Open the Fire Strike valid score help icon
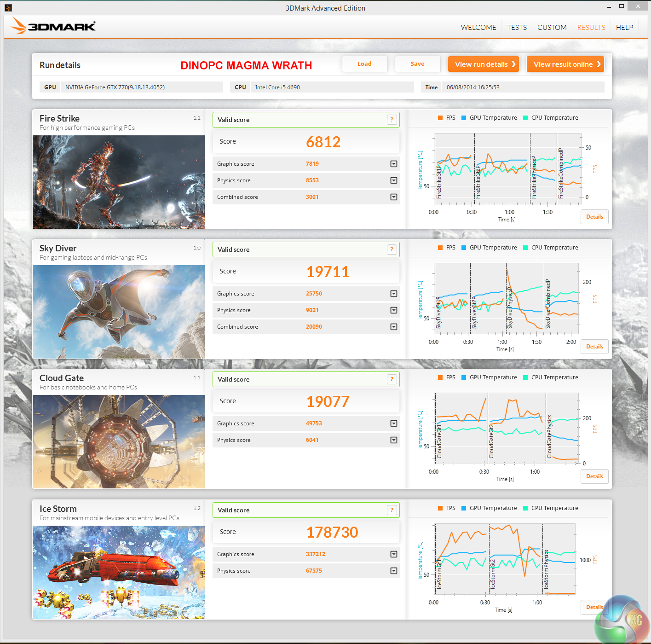 coord(392,120)
